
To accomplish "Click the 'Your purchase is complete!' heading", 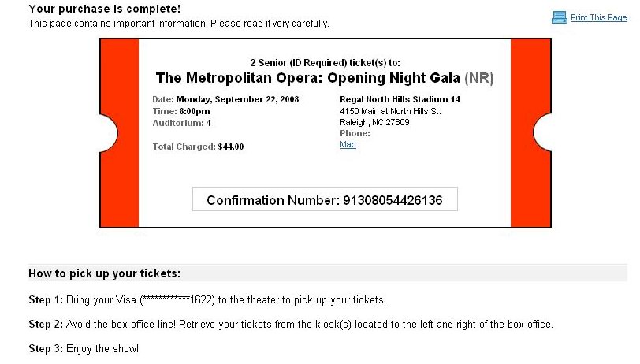I will (x=105, y=9).
